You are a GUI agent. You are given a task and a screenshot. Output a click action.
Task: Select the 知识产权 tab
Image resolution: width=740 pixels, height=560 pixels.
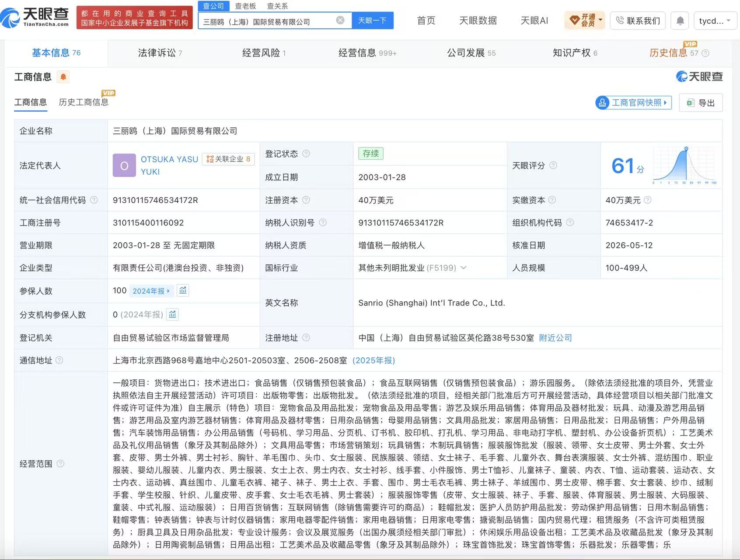[x=575, y=53]
